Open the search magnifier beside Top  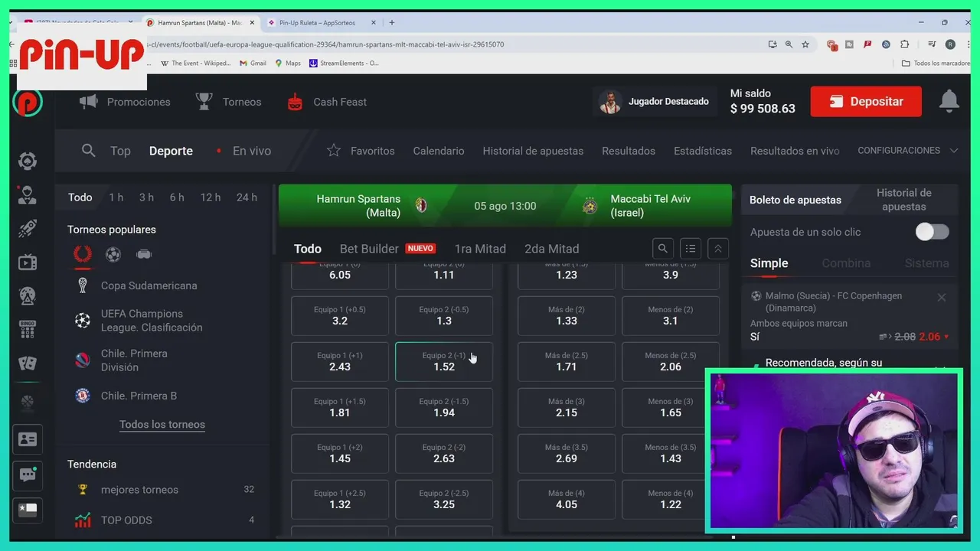coord(89,151)
